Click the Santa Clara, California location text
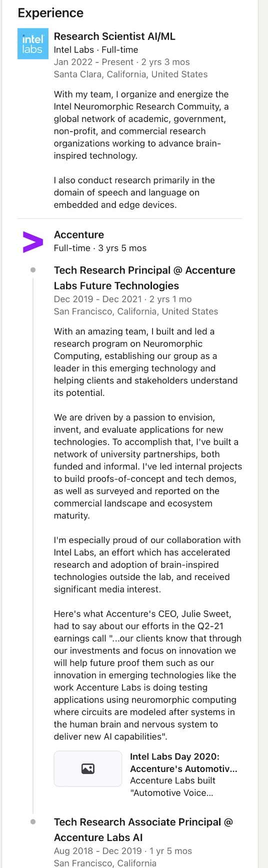 coord(130,74)
